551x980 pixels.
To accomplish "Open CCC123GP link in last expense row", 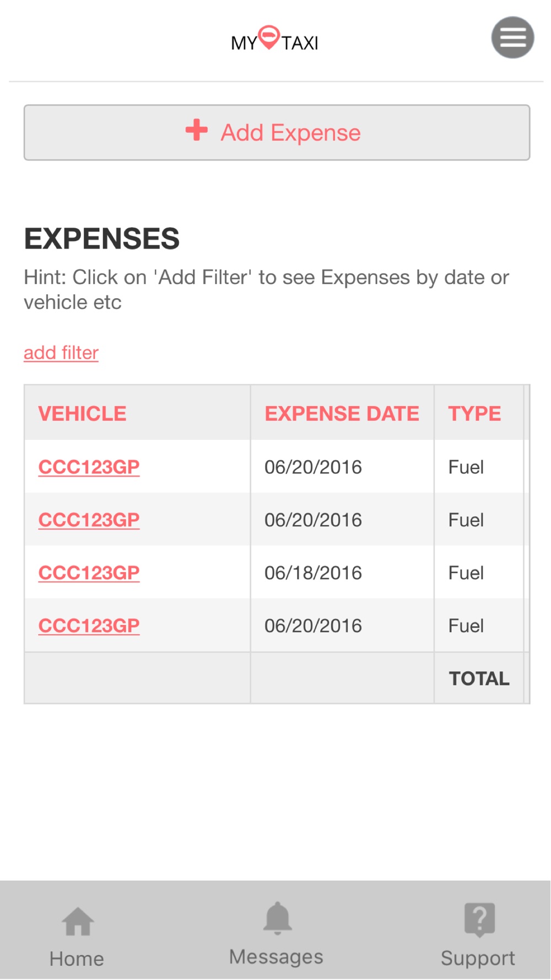I will pyautogui.click(x=89, y=626).
